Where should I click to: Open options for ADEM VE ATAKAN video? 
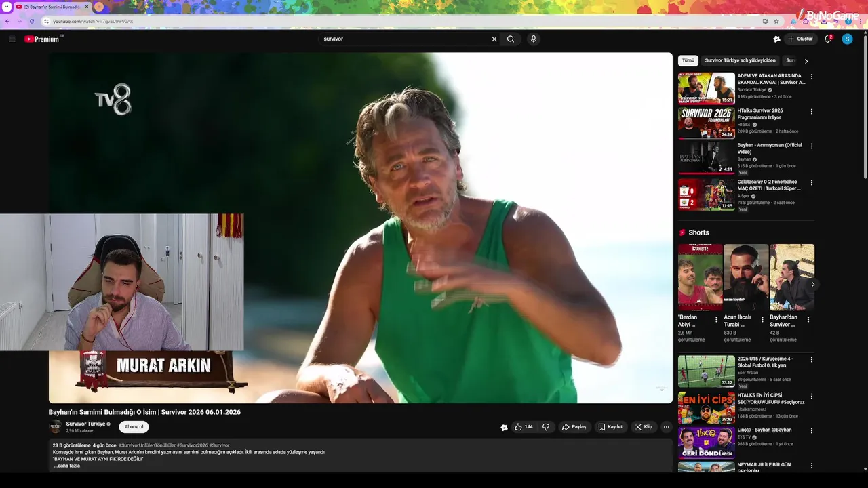pyautogui.click(x=812, y=77)
